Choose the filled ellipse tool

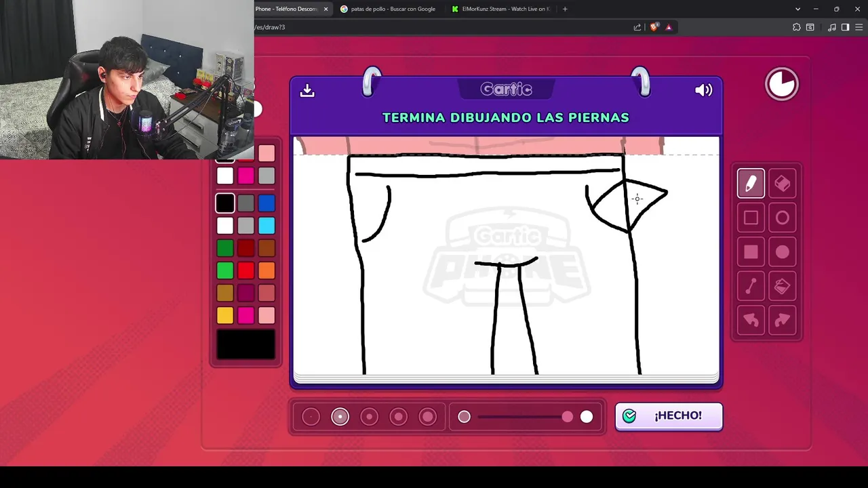pos(782,252)
